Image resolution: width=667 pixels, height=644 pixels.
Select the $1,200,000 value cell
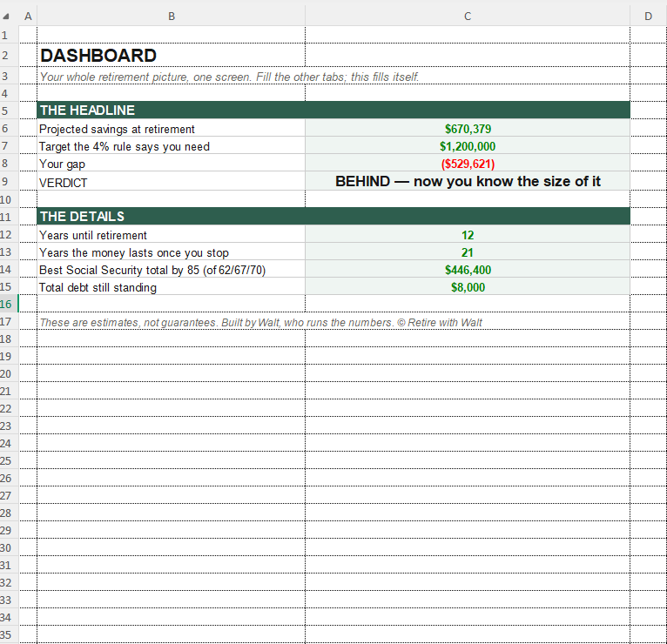click(468, 146)
